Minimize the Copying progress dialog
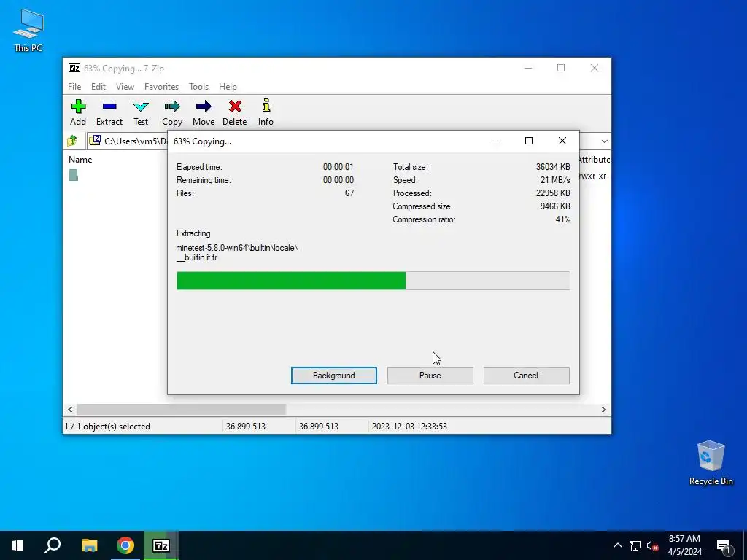The height and width of the screenshot is (560, 747). tap(496, 141)
